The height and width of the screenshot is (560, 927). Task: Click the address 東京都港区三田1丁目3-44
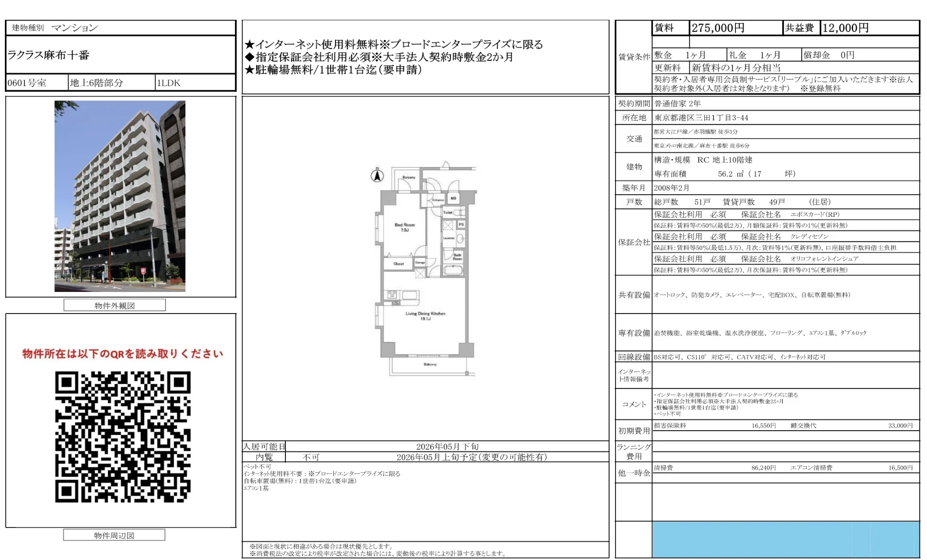(x=701, y=118)
